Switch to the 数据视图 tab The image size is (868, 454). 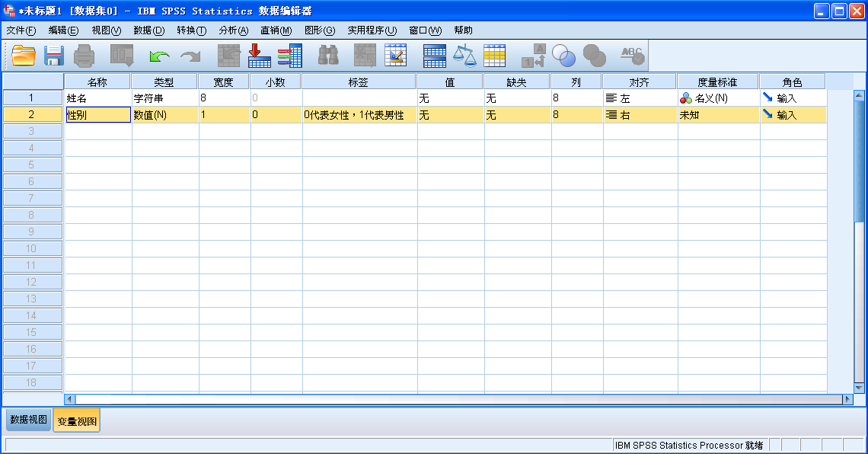[29, 420]
